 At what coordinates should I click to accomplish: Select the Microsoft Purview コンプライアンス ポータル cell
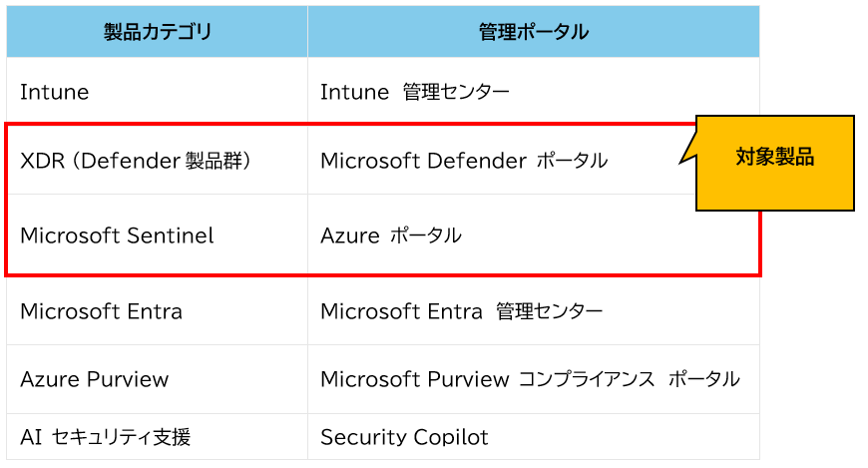coord(529,379)
